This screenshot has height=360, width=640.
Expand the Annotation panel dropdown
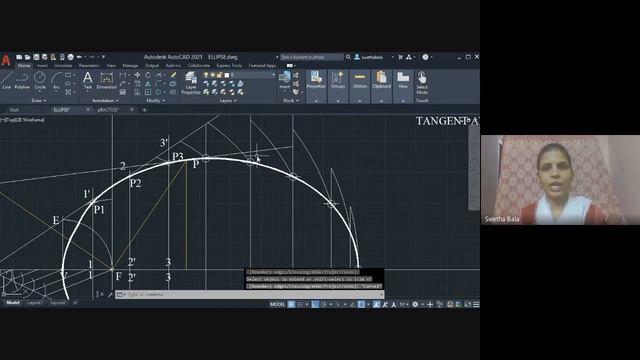tap(105, 100)
